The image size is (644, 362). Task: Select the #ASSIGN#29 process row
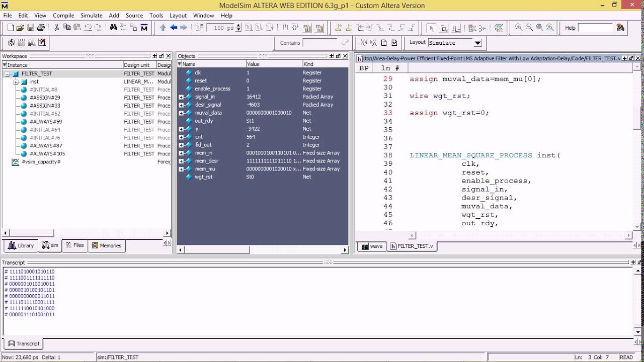(87, 98)
